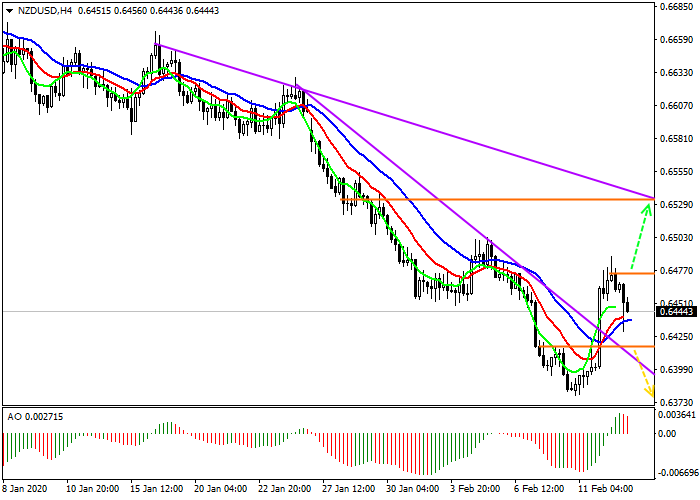Click the 8 Jan 2020 date label
The height and width of the screenshot is (500, 700).
24,490
